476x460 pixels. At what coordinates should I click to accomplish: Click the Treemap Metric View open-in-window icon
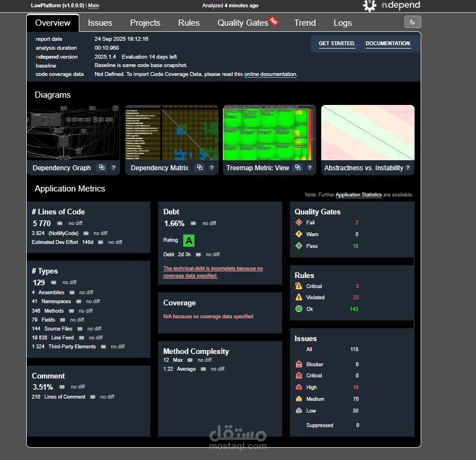pos(298,167)
